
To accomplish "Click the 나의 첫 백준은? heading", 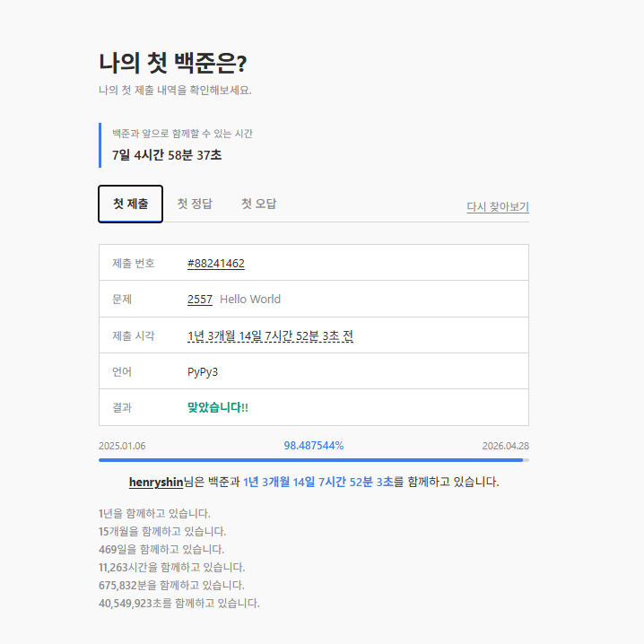I will click(x=172, y=63).
